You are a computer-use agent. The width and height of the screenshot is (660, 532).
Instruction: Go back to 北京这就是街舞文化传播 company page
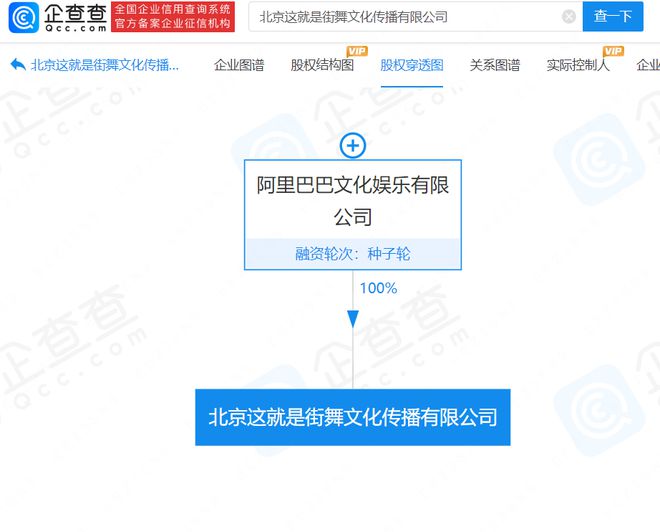(105, 65)
